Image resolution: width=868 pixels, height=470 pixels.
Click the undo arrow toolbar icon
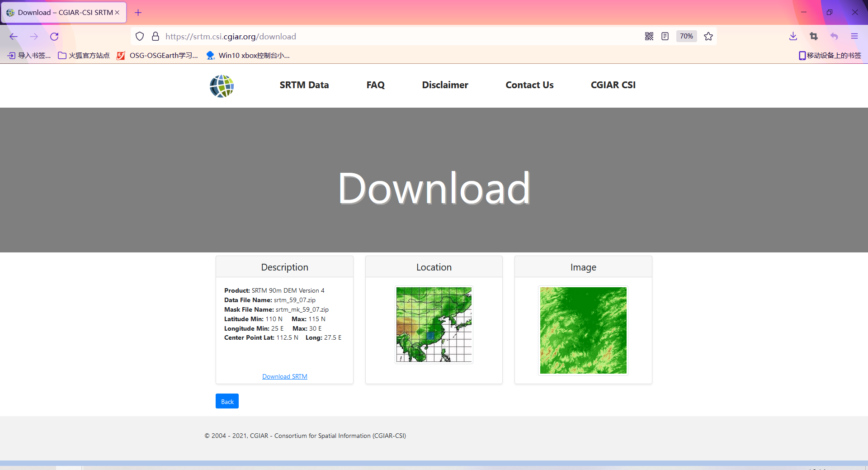tap(834, 36)
